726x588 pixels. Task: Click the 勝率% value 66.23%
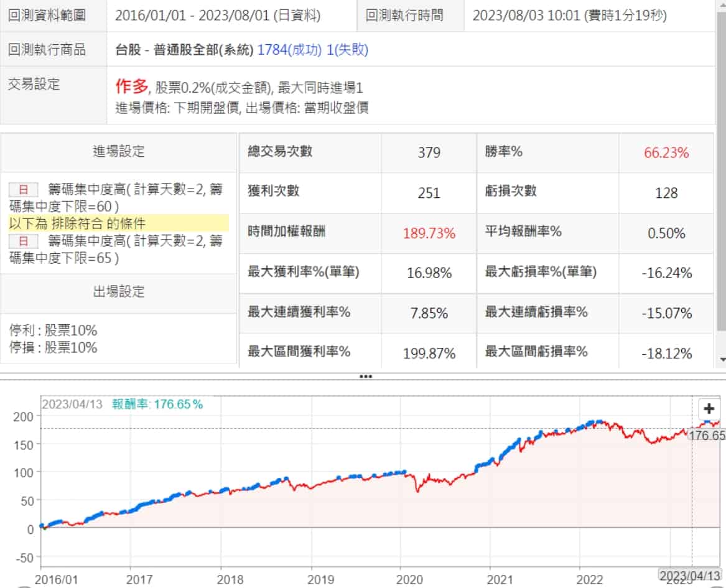click(x=666, y=153)
